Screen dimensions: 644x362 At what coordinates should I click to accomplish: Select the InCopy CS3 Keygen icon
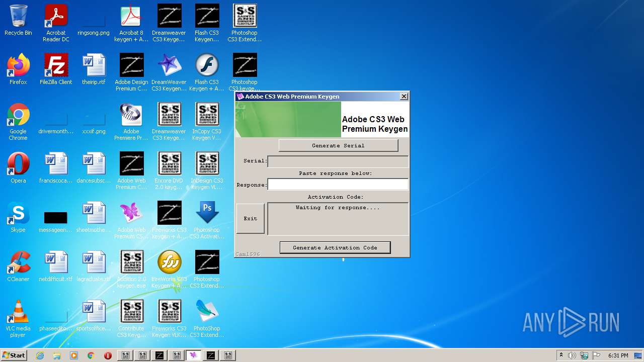[x=207, y=122]
